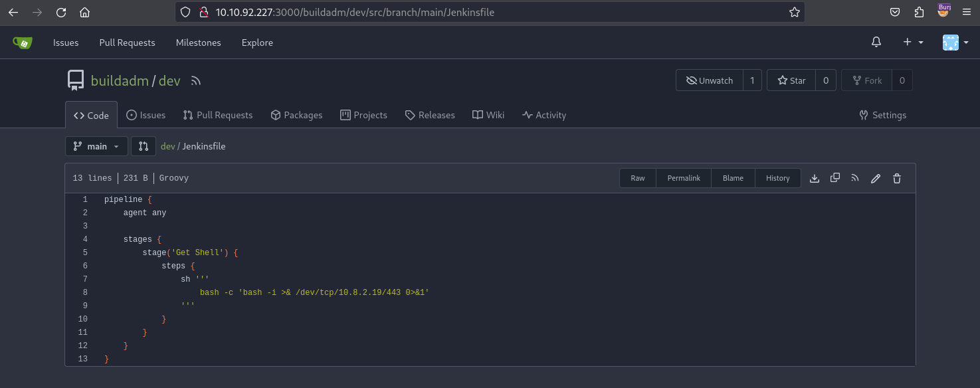Download the Jenkinsfile using the download icon
Image resolution: width=980 pixels, height=388 pixels.
click(815, 178)
